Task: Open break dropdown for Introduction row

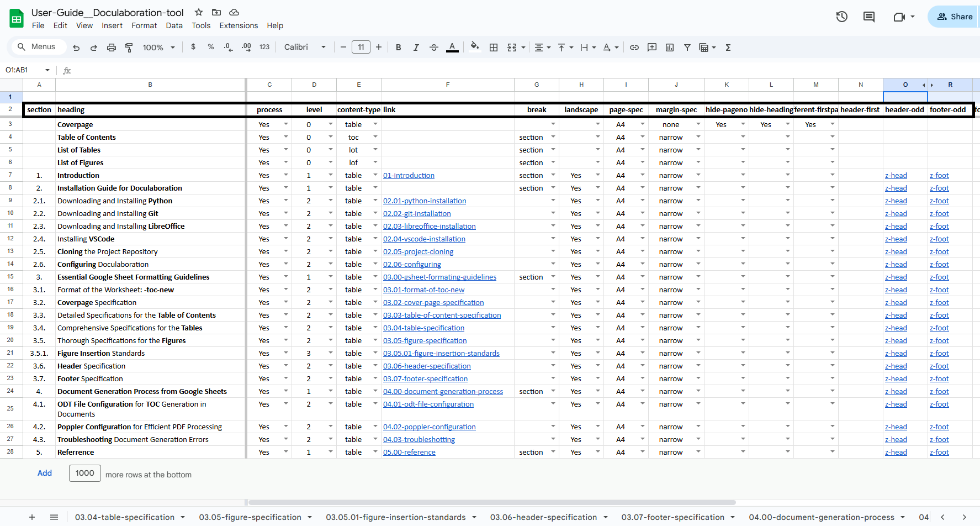Action: pos(553,175)
